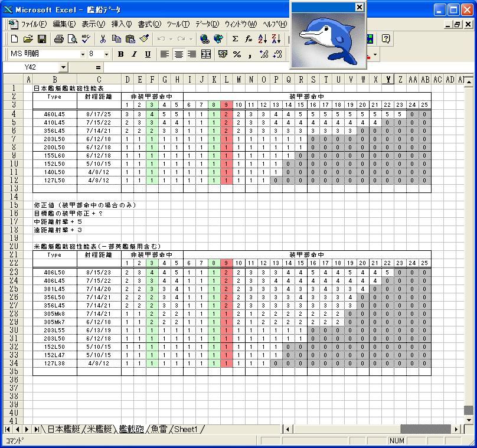Click the equals Edit Formula button
Image resolution: width=477 pixels, height=448 pixels.
click(x=98, y=67)
